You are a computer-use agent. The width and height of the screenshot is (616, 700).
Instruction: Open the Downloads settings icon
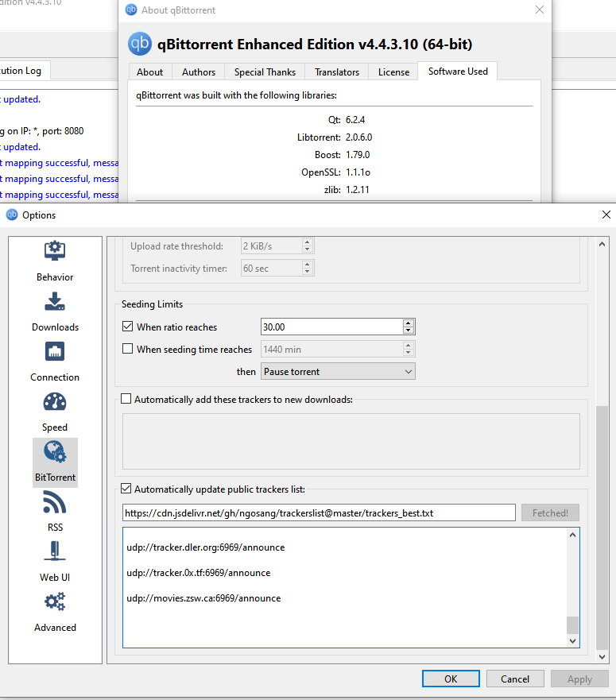55,301
